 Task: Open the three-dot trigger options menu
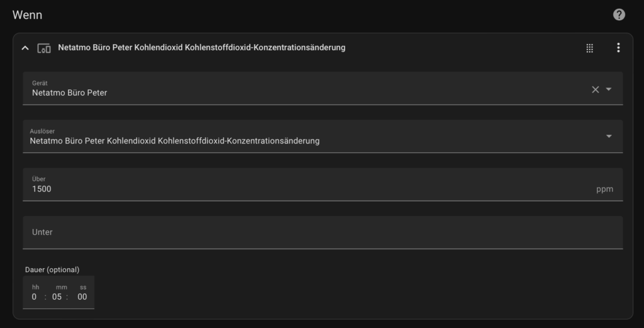click(x=618, y=48)
